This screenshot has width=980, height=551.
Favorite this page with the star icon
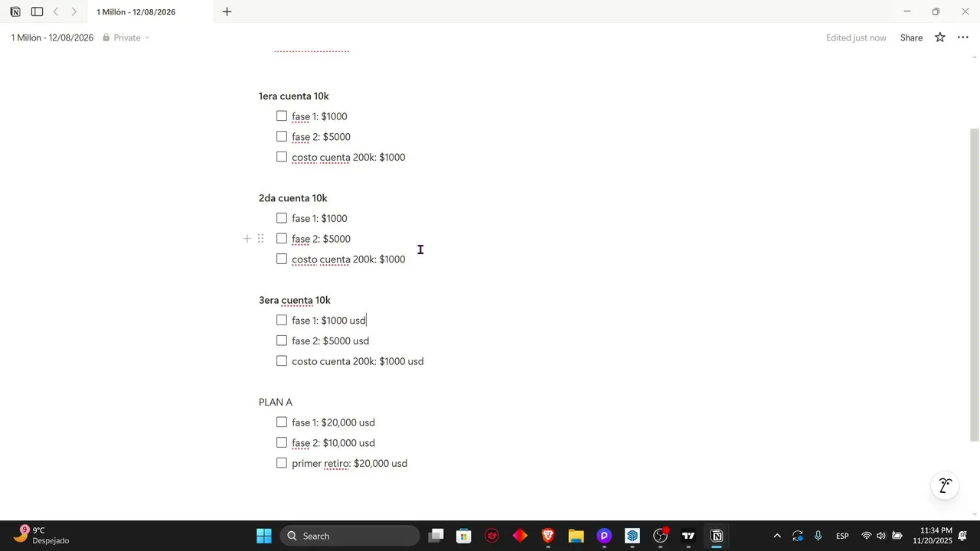click(x=940, y=37)
